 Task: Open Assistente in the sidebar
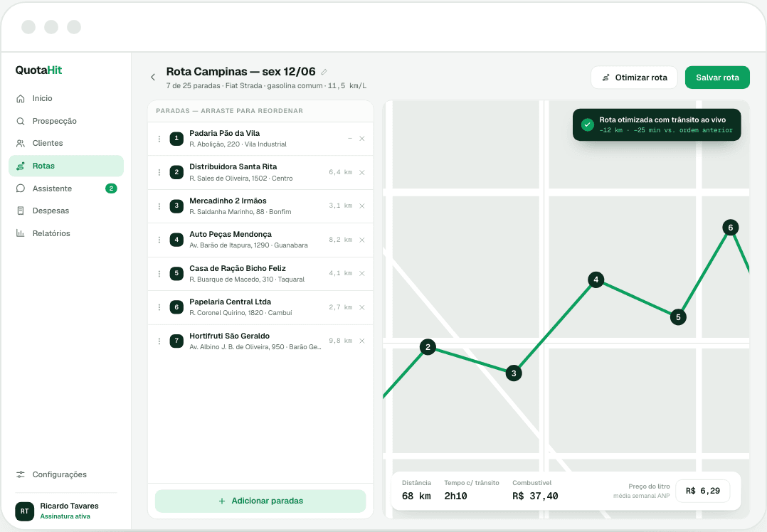click(66, 188)
